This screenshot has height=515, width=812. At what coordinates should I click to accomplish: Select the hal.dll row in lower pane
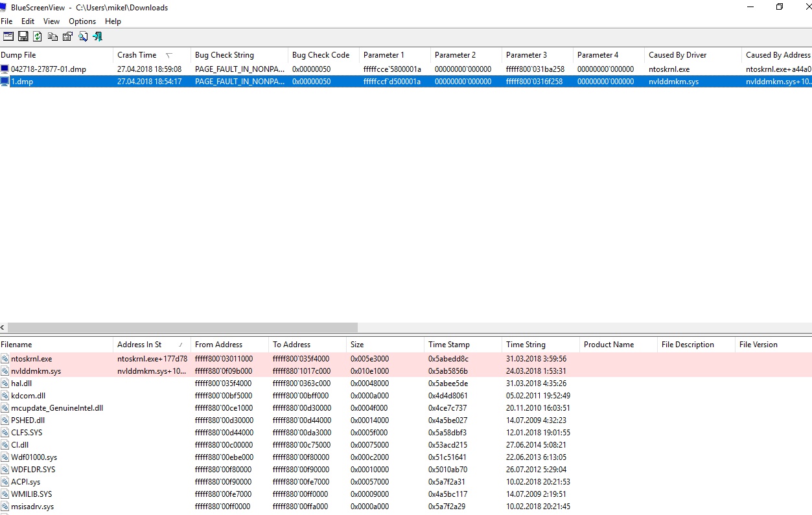point(21,383)
